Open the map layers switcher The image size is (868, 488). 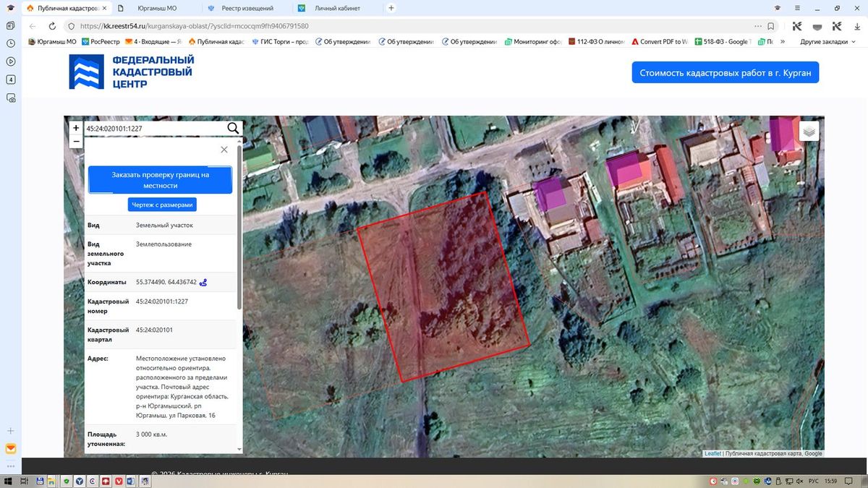point(809,132)
